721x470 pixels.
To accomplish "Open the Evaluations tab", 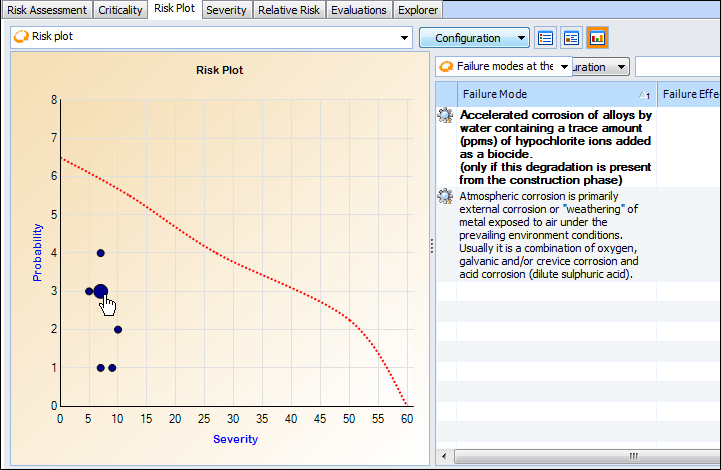I will (359, 10).
